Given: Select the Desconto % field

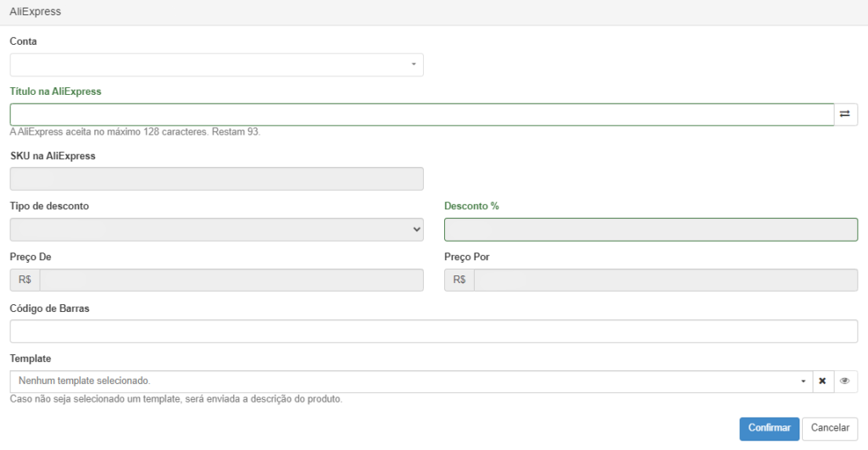Looking at the screenshot, I should click(x=651, y=230).
